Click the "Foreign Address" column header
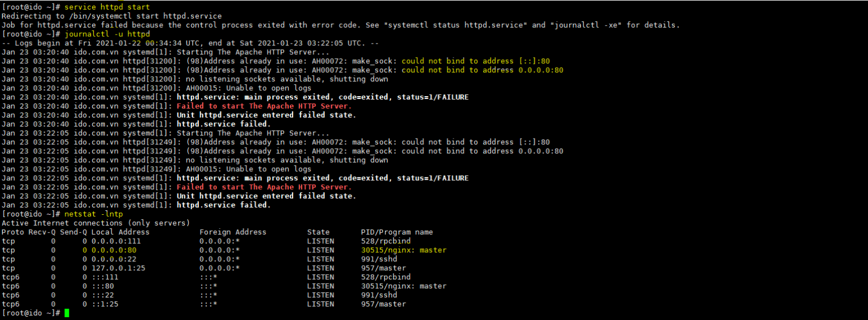 click(x=233, y=232)
